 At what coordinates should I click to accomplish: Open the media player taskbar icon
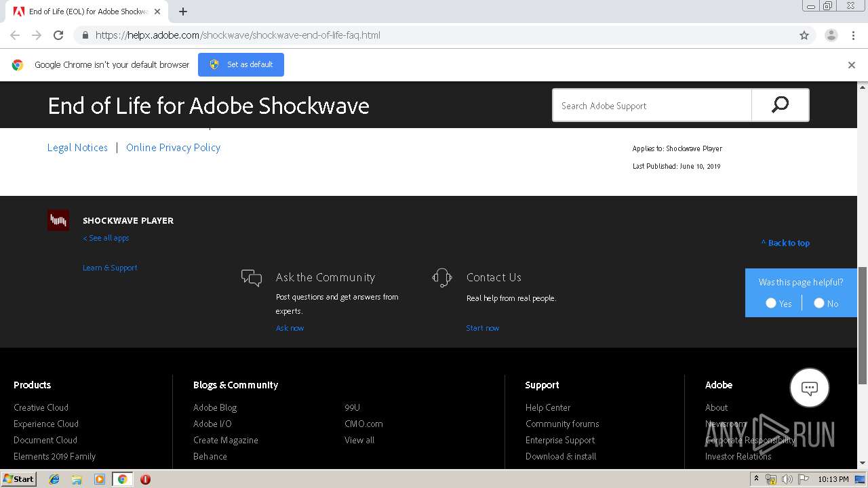tap(100, 479)
